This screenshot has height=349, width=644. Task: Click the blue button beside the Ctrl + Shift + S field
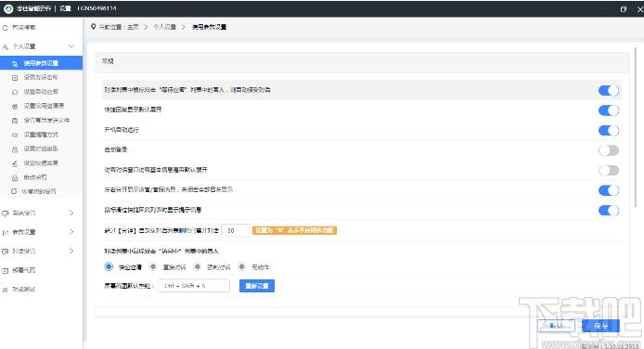click(257, 286)
